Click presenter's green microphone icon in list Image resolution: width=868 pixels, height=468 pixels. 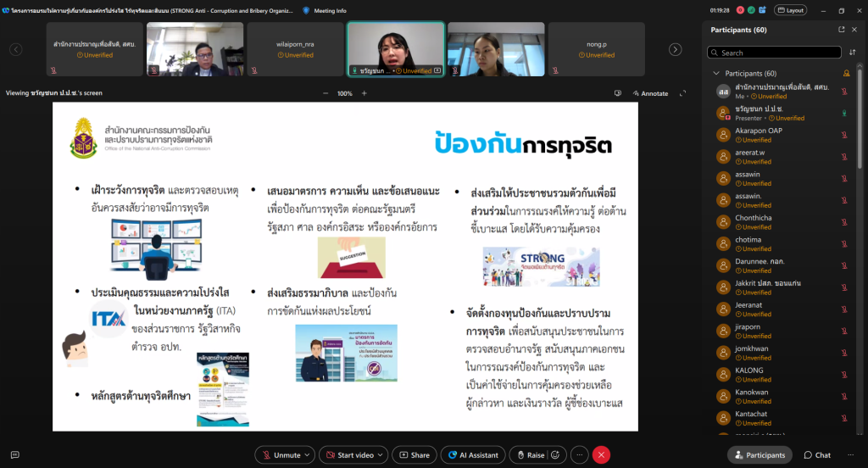point(844,113)
